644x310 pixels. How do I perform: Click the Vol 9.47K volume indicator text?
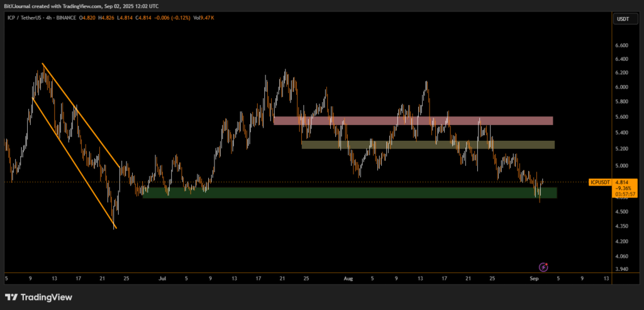[203, 18]
